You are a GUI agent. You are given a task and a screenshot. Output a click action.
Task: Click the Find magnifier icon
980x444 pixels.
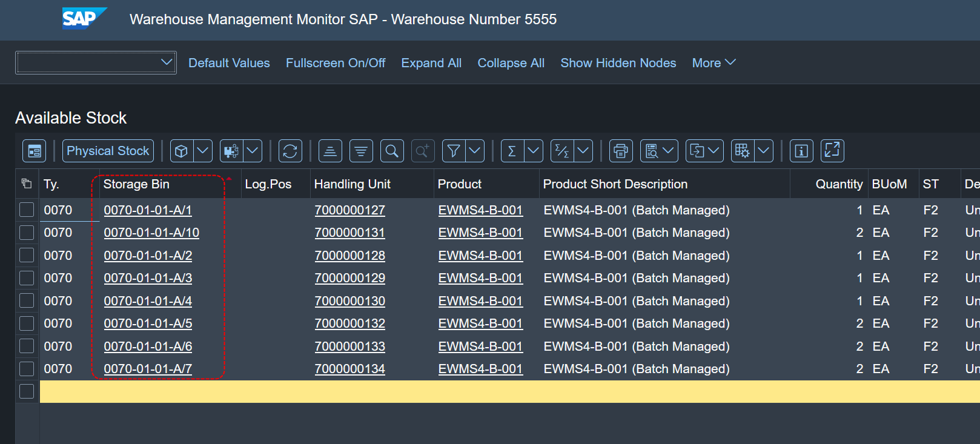tap(392, 151)
